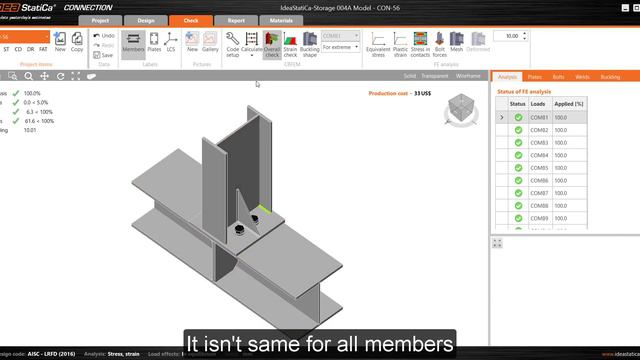
Task: Select the COMB9 load row
Action: pos(541,218)
